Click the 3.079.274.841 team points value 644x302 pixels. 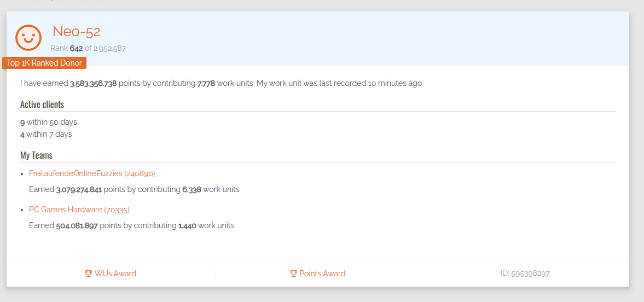79,190
